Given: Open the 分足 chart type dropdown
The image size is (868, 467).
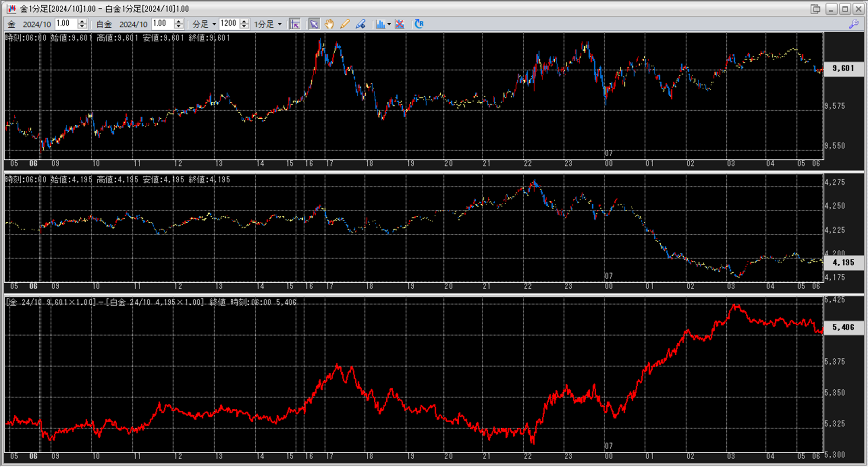Looking at the screenshot, I should [x=214, y=24].
